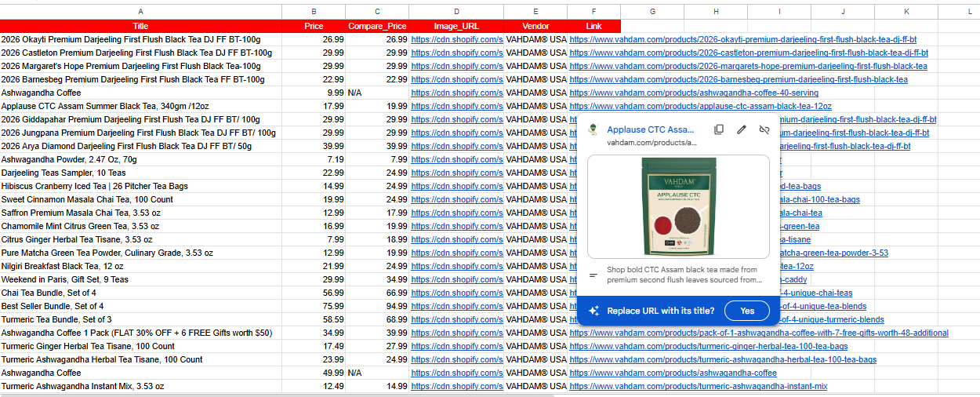The height and width of the screenshot is (397, 980).
Task: Select column G header
Action: coord(652,12)
